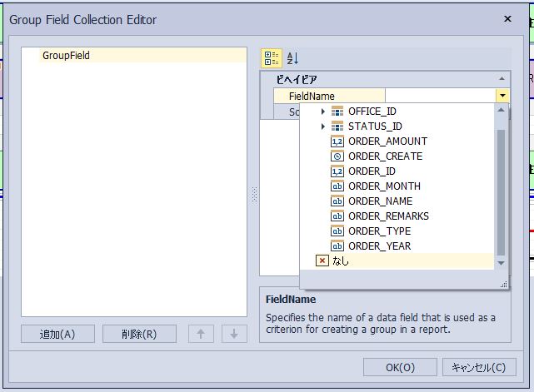Image resolution: width=534 pixels, height=392 pixels.
Task: Expand the OFFICE_ID tree node
Action: [x=323, y=112]
